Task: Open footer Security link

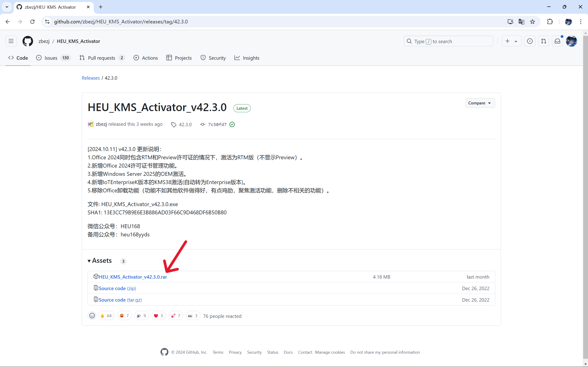Action: click(x=254, y=352)
